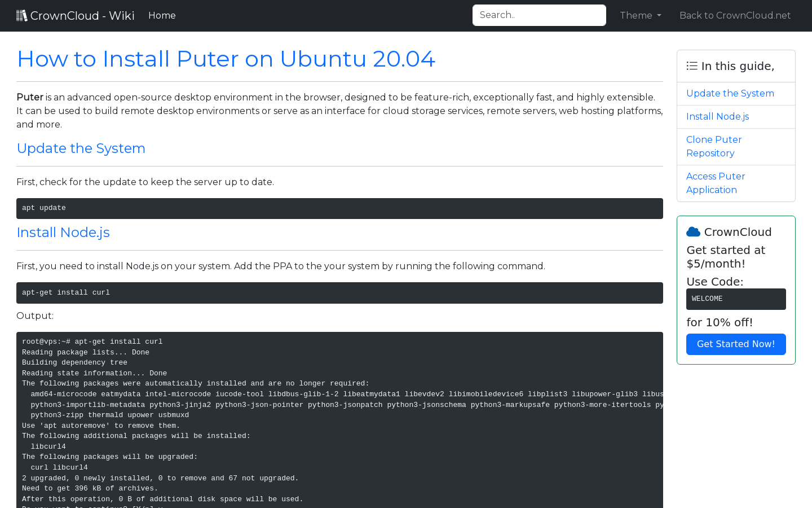Click the page title heading link
812x508 pixels.
pos(226,59)
